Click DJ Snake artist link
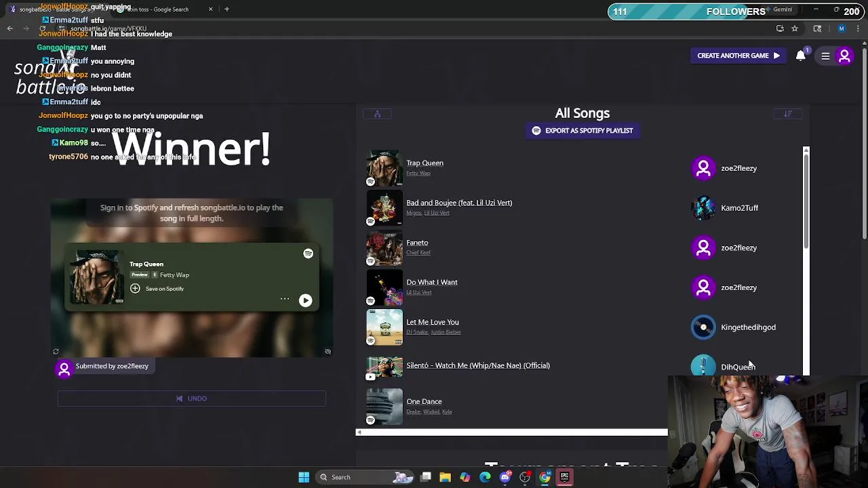Screen dimensions: 868x488 [417, 332]
